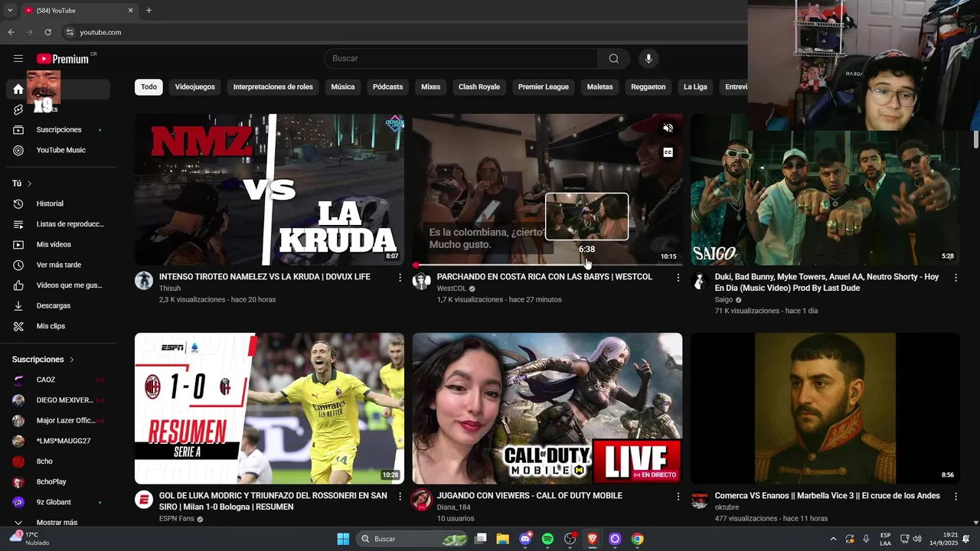980x551 pixels.
Task: Select the Interpretaciones de roles chip
Action: click(x=273, y=87)
